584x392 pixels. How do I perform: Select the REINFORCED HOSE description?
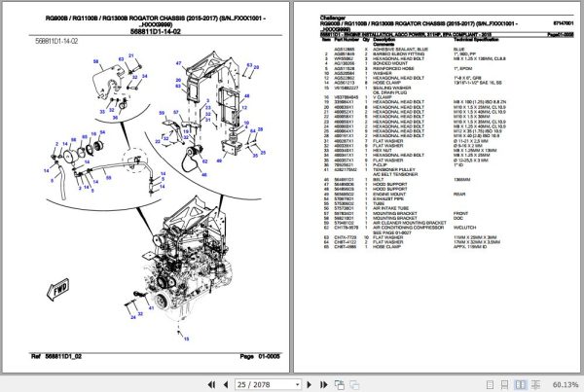[393, 68]
